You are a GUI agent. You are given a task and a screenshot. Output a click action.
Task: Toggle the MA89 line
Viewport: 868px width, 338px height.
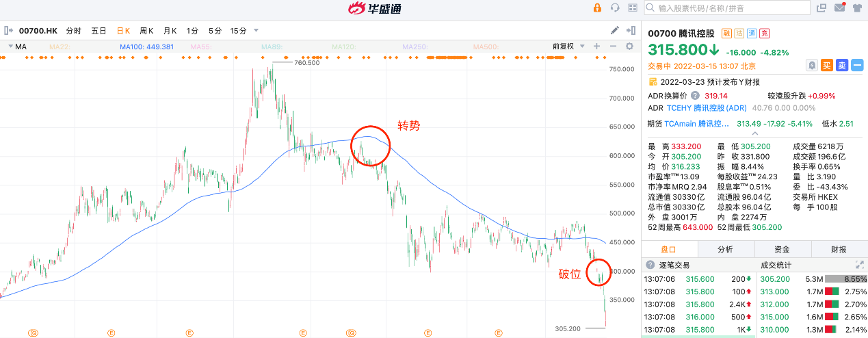click(271, 47)
